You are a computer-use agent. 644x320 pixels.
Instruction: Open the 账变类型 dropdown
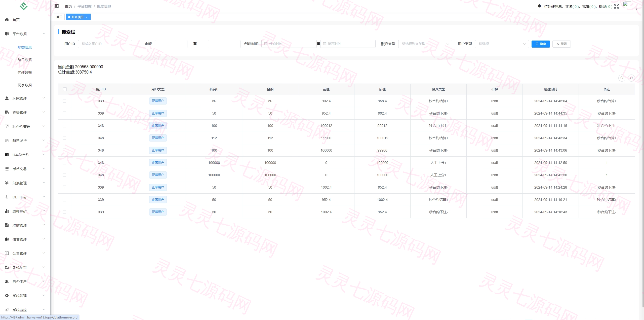425,44
